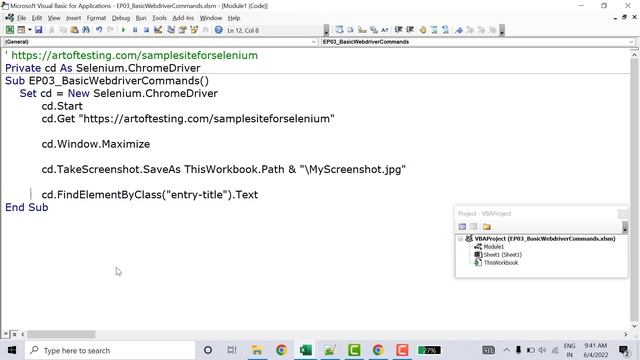Select Module1 in the project tree
The height and width of the screenshot is (360, 640).
click(x=493, y=247)
